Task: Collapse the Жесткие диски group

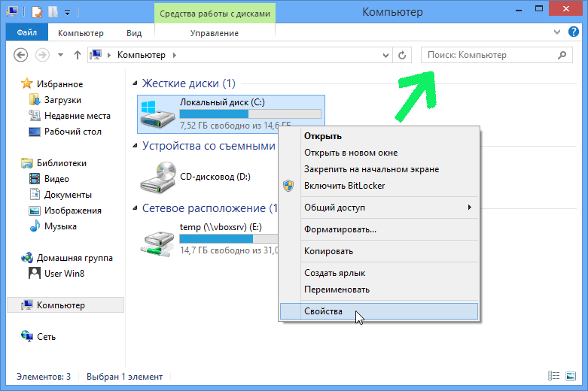Action: [x=135, y=83]
